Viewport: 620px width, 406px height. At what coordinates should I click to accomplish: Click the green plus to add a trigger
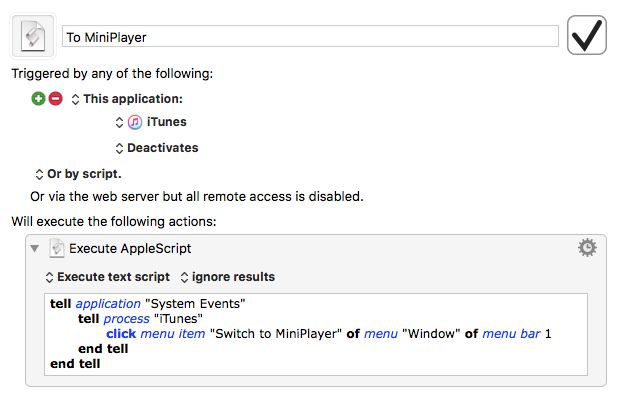point(39,99)
